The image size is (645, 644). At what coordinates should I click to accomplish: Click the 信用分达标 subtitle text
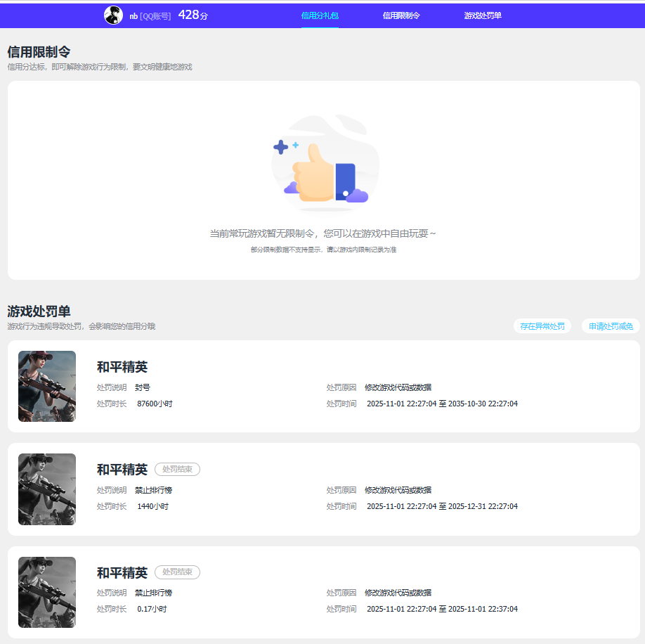(x=100, y=67)
